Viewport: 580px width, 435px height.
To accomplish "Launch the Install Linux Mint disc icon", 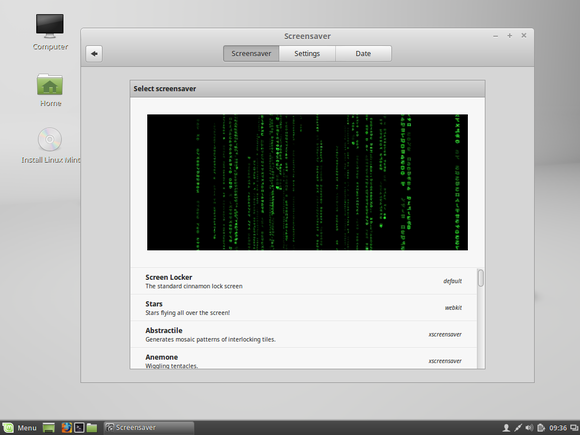I will pyautogui.click(x=50, y=145).
